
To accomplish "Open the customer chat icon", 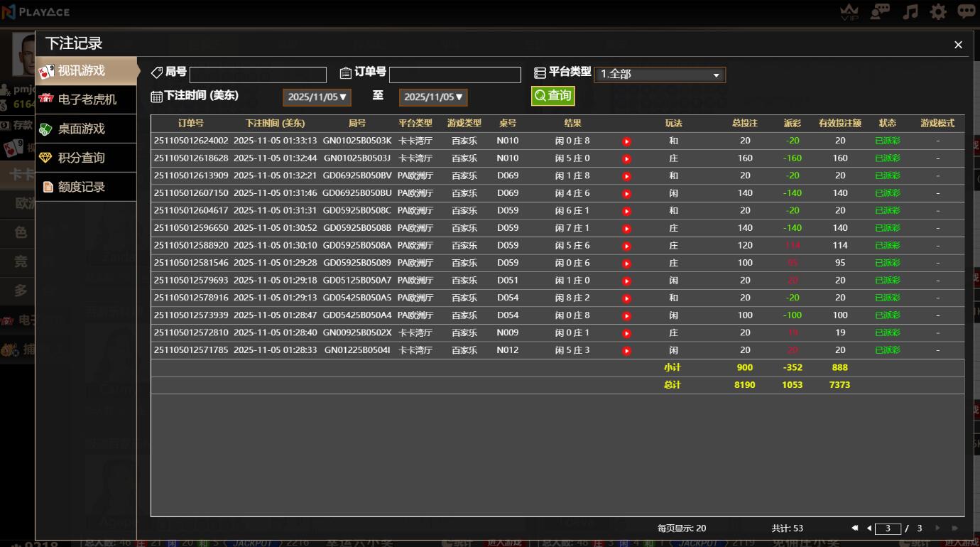I will [881, 12].
